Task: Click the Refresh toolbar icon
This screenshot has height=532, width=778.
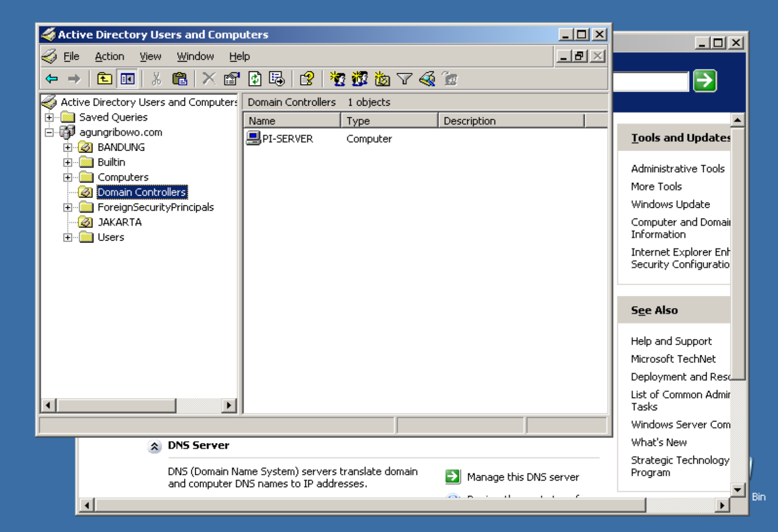Action: pos(255,79)
